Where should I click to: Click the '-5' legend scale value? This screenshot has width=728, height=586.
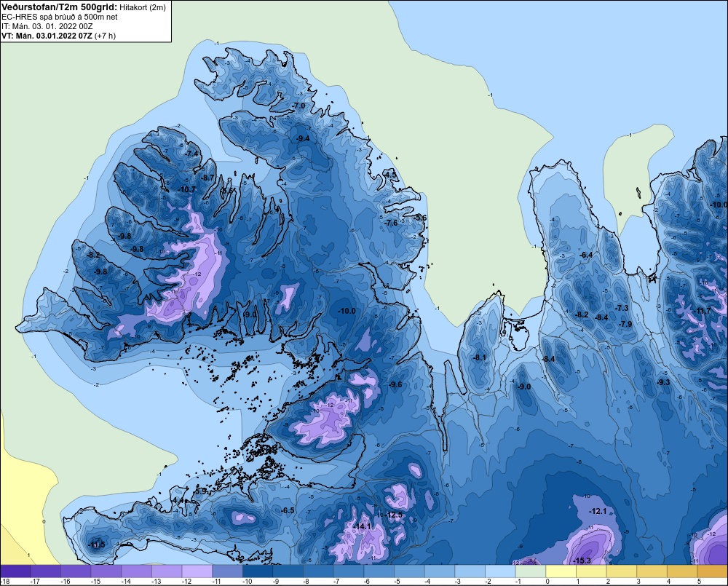tap(397, 582)
